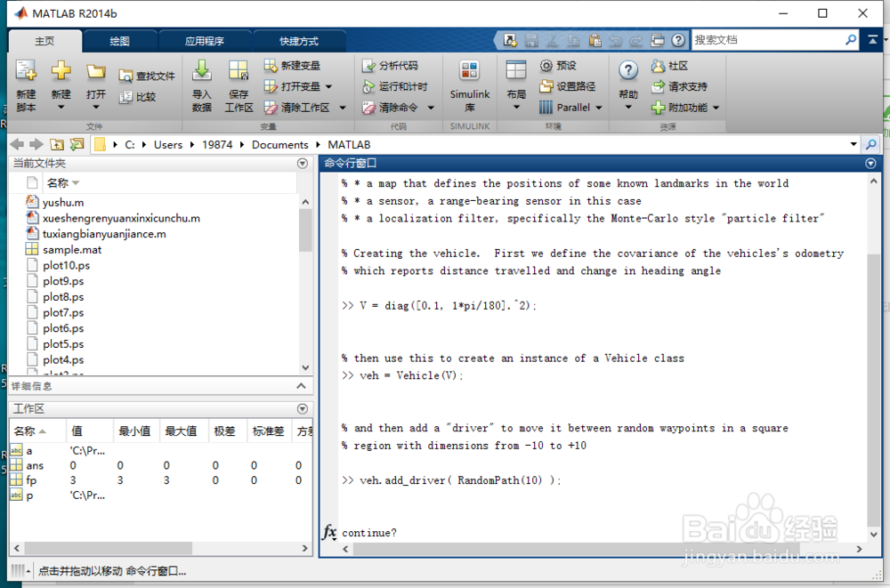Open 附加功能 dropdown arrow
Image resolution: width=890 pixels, height=588 pixels.
point(716,108)
